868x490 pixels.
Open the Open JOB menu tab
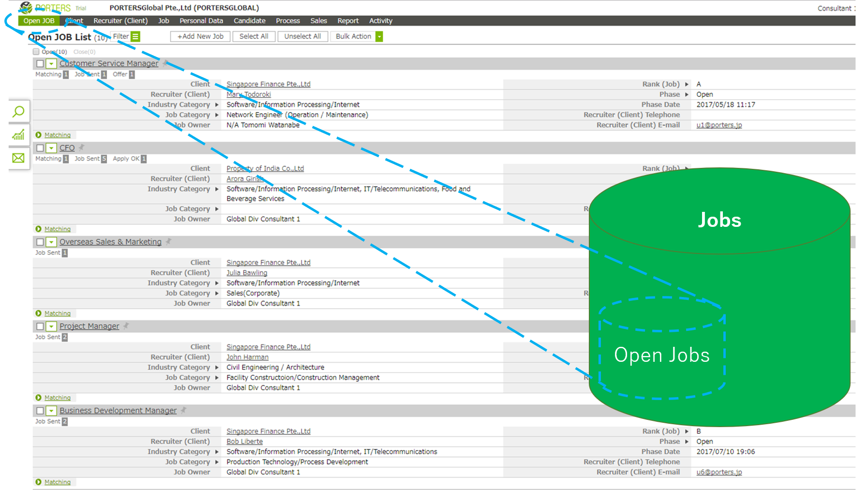tap(39, 21)
